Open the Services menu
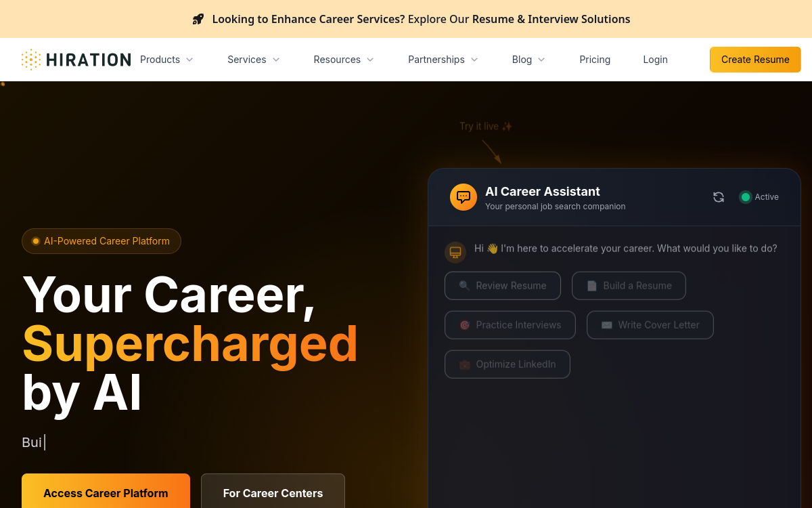This screenshot has height=508, width=812. [254, 60]
